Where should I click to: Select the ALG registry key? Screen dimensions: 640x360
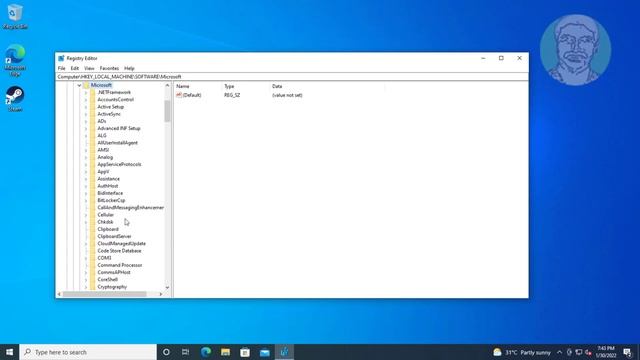point(102,136)
